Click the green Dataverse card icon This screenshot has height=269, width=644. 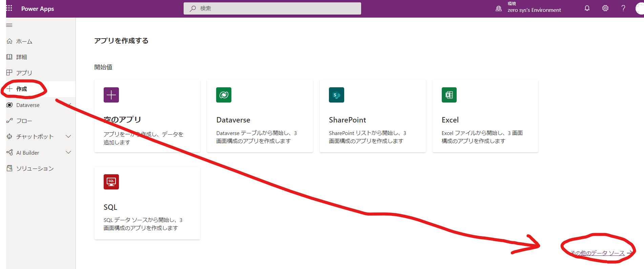tap(224, 95)
